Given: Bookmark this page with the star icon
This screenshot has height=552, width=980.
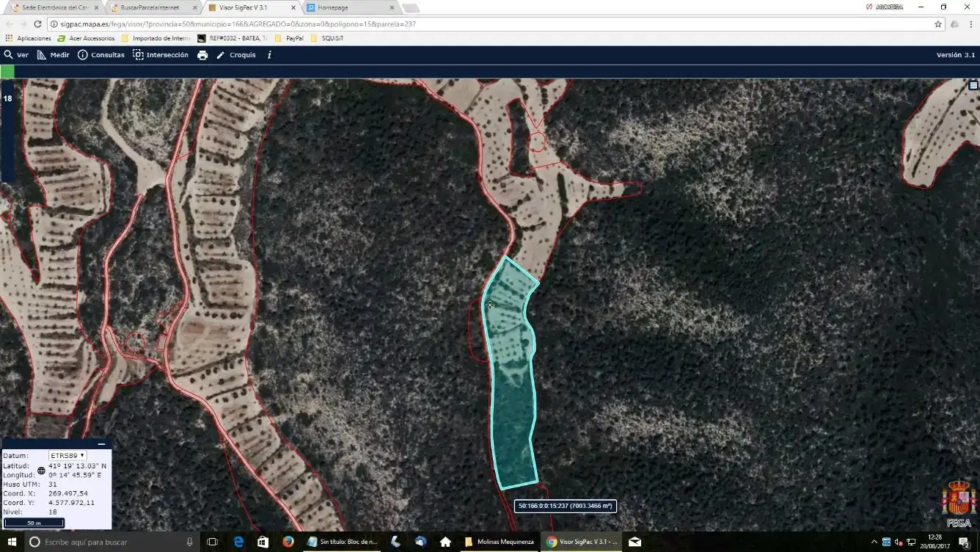Looking at the screenshot, I should 937,24.
